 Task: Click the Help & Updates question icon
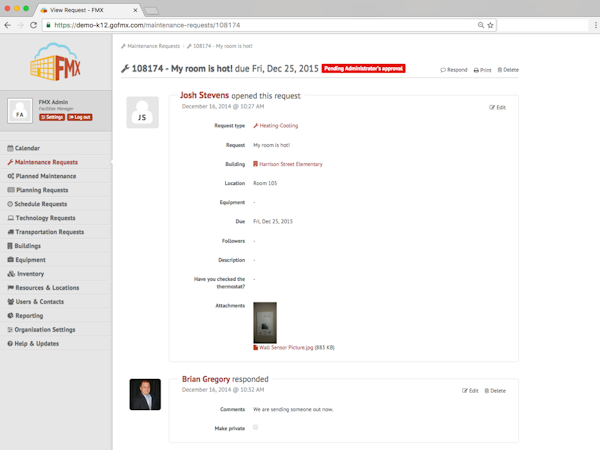pyautogui.click(x=10, y=344)
